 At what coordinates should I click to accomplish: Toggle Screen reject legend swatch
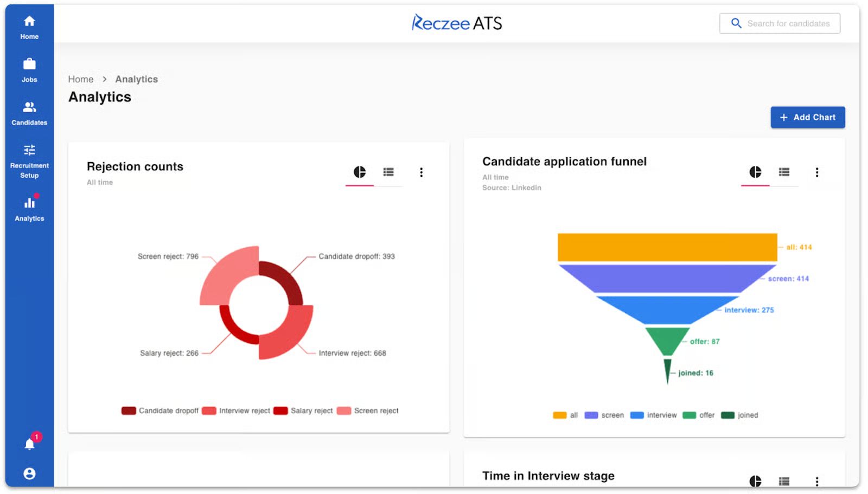click(344, 411)
